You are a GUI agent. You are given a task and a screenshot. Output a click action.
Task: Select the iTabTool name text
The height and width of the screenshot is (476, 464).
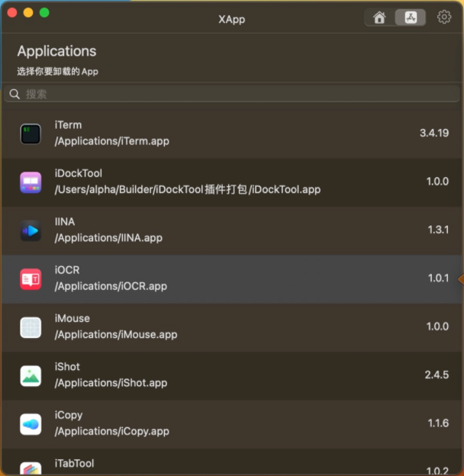click(x=74, y=464)
